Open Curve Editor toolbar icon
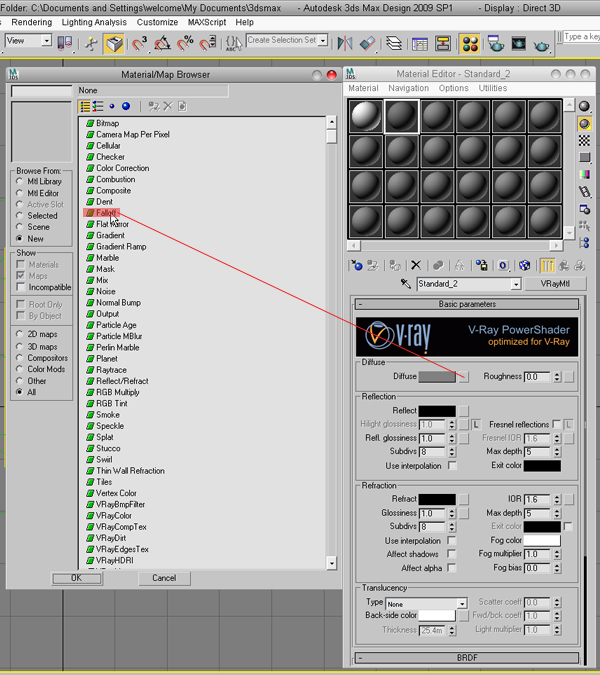600x675 pixels. [x=420, y=43]
